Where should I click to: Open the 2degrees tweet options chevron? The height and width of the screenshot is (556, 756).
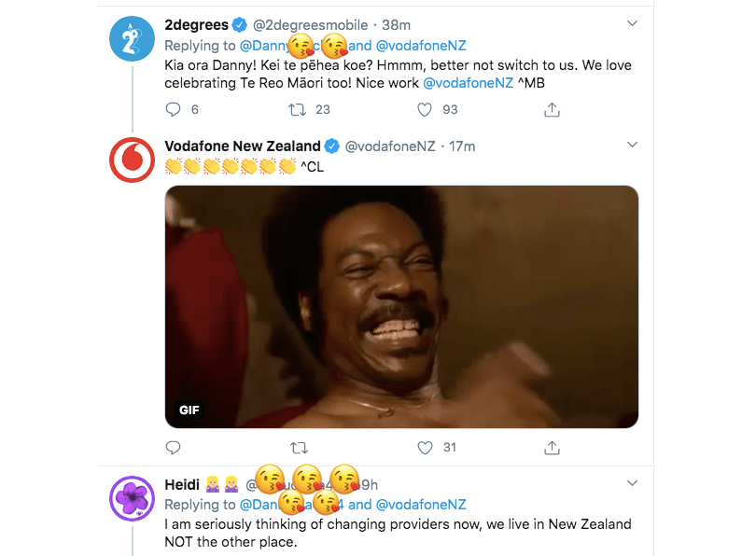632,23
